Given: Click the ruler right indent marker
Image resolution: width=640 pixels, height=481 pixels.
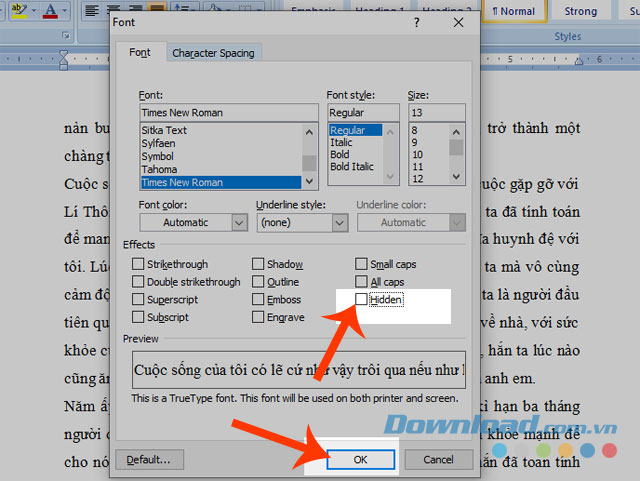Looking at the screenshot, I should (579, 61).
